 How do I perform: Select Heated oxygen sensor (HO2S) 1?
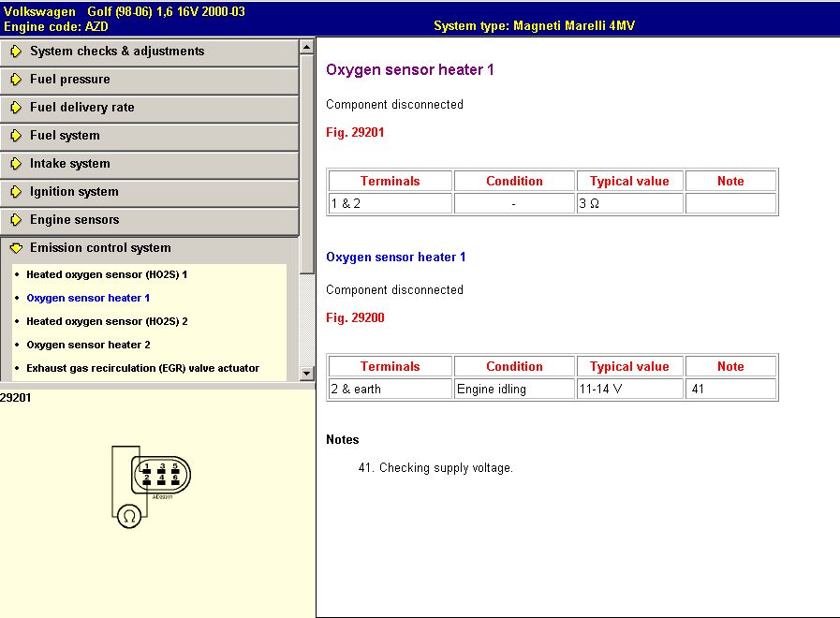107,275
